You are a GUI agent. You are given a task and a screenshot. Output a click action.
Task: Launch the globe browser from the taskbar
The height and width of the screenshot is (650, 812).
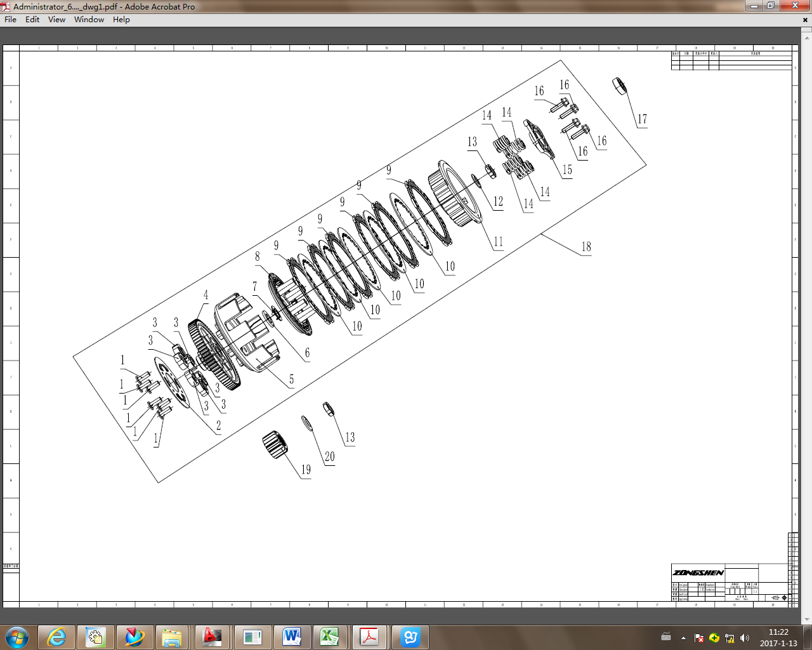[x=133, y=637]
